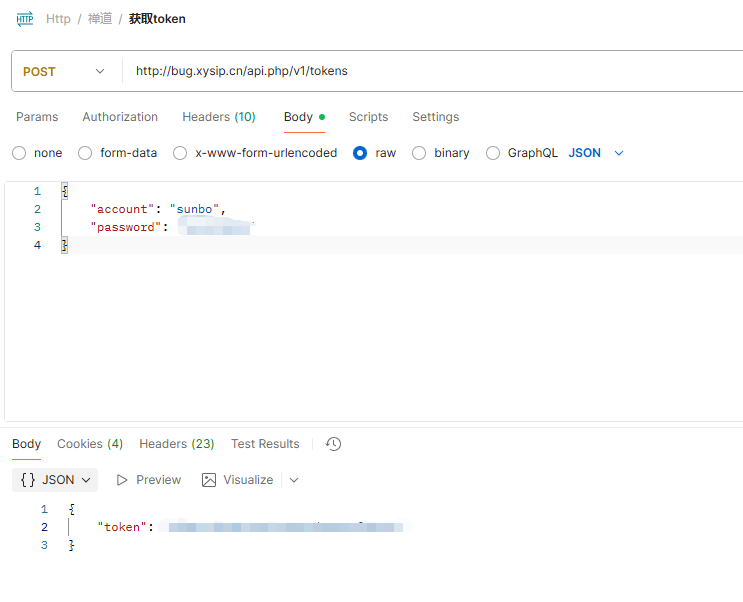Image resolution: width=743 pixels, height=602 pixels.
Task: Switch to the Authorization tab
Action: pos(120,117)
